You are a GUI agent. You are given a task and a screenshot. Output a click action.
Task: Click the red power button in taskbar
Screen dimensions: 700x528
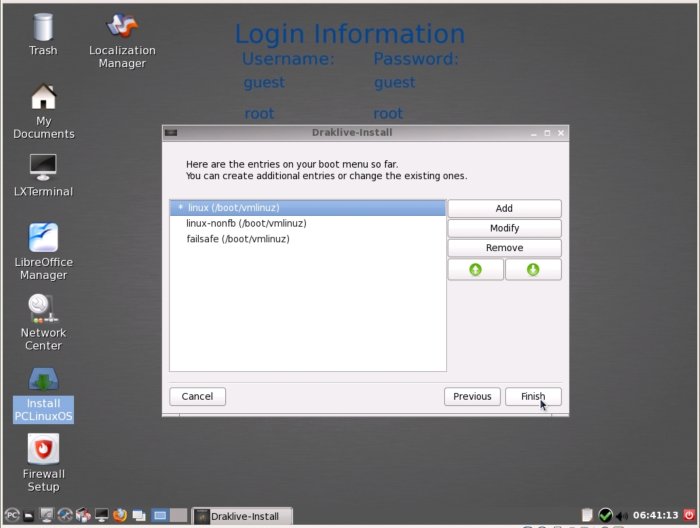click(x=689, y=516)
